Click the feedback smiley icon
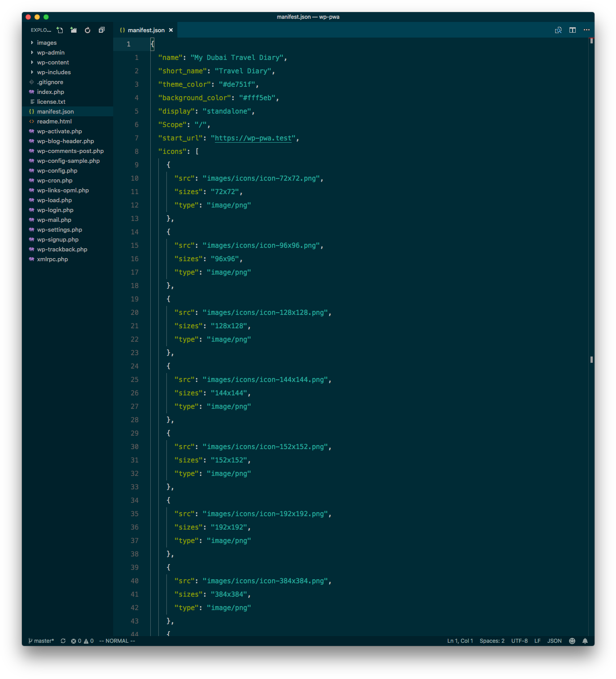 click(572, 641)
